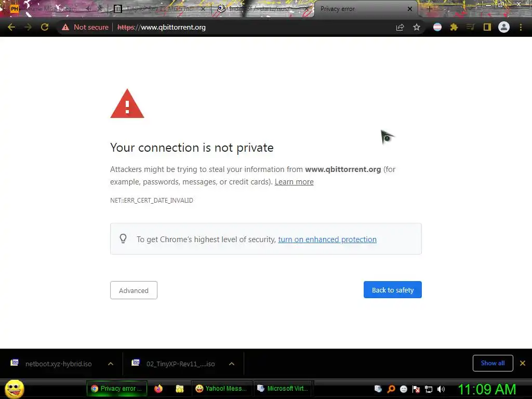Go back using the browser back arrow

pos(11,27)
